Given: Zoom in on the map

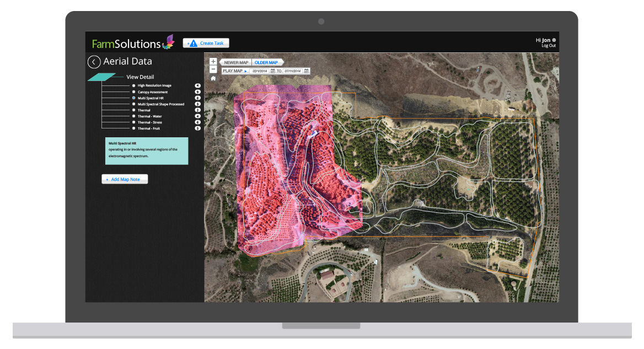Looking at the screenshot, I should tap(213, 62).
